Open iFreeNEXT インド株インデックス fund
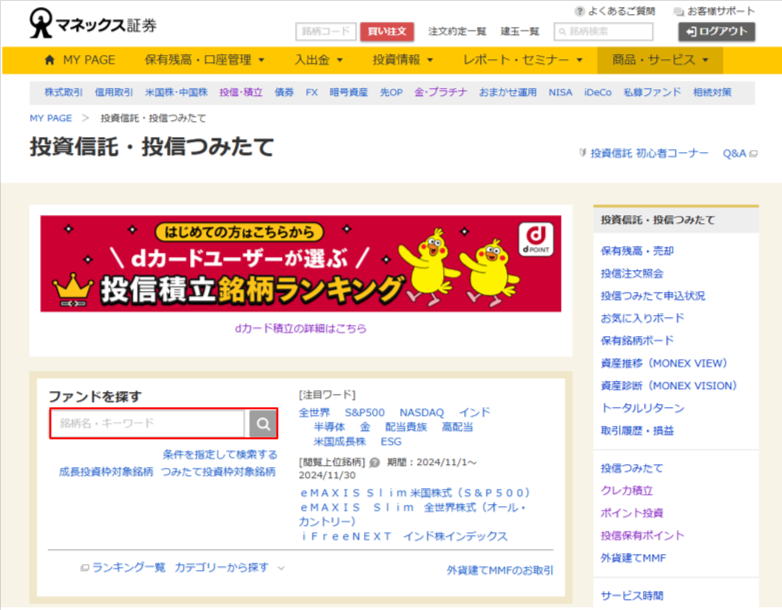The width and height of the screenshot is (782, 610). point(404,537)
